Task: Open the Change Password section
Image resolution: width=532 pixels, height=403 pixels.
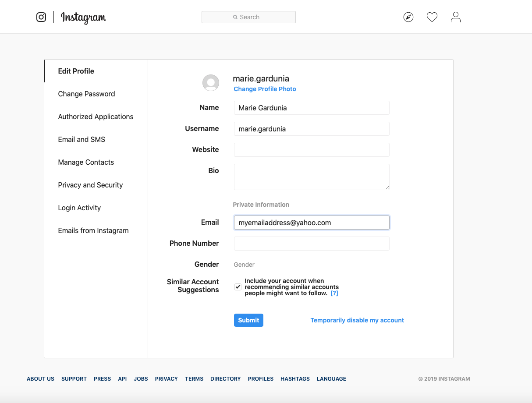Action: point(86,94)
